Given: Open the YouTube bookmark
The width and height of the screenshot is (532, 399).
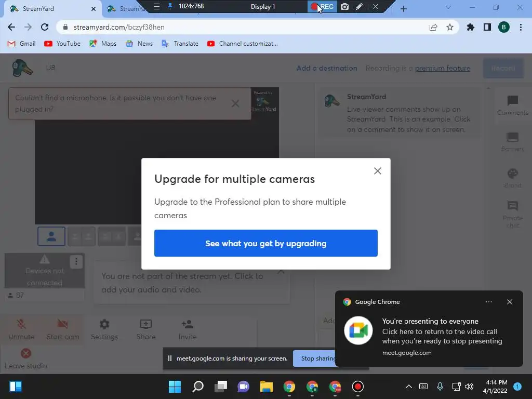Looking at the screenshot, I should point(62,44).
